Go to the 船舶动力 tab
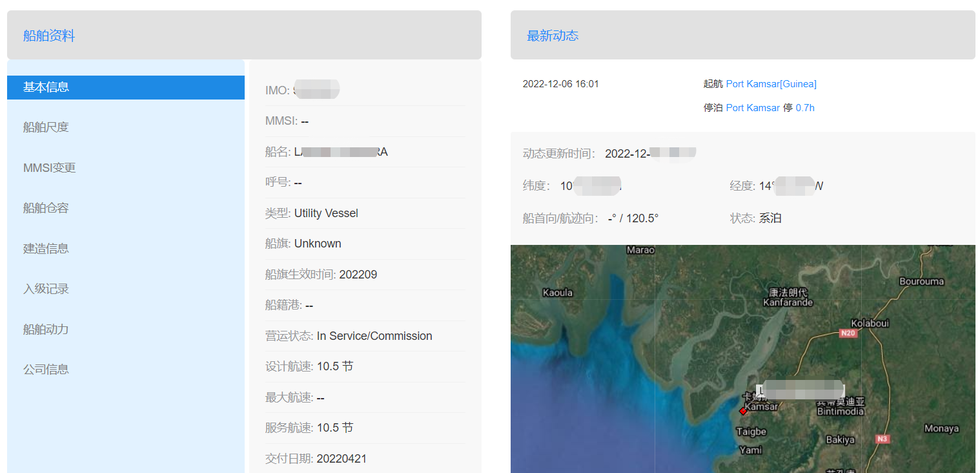The width and height of the screenshot is (980, 473). click(x=46, y=330)
